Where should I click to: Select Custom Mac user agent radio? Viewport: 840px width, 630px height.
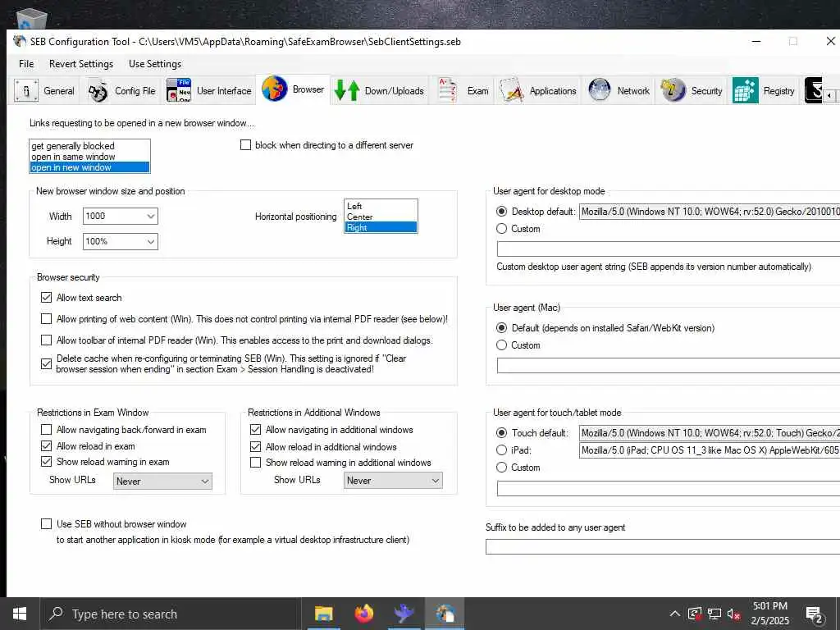[x=501, y=345]
